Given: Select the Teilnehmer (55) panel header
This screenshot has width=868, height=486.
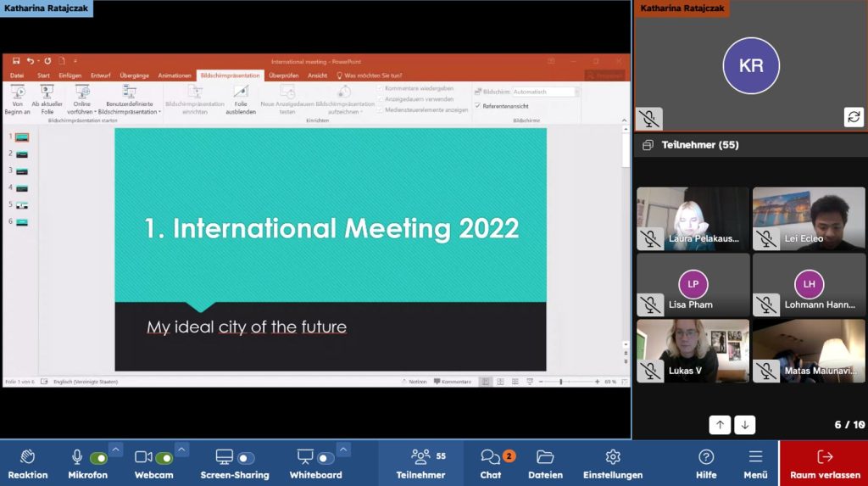Looking at the screenshot, I should [699, 145].
